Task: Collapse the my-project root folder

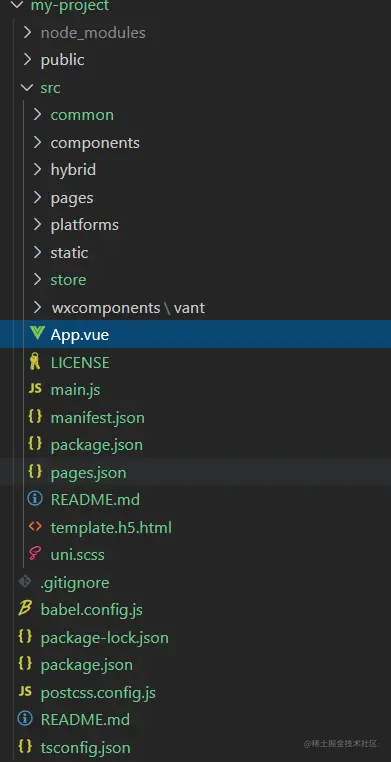Action: point(17,6)
